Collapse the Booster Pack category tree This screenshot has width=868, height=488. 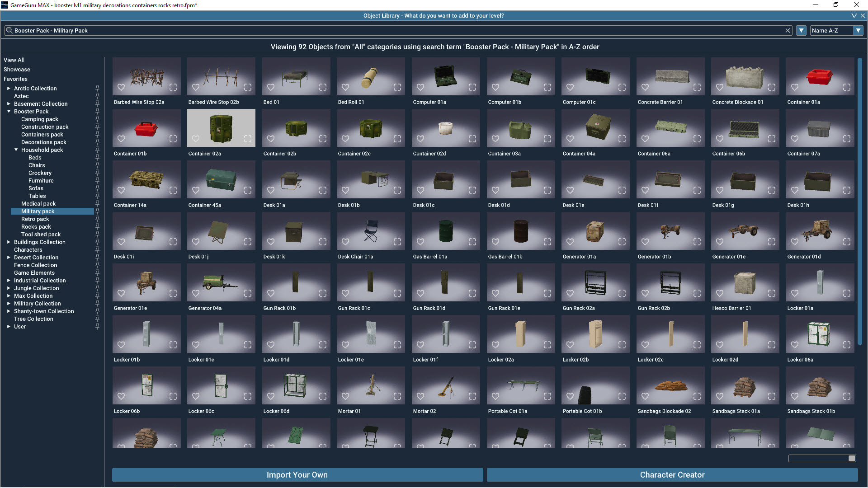9,111
